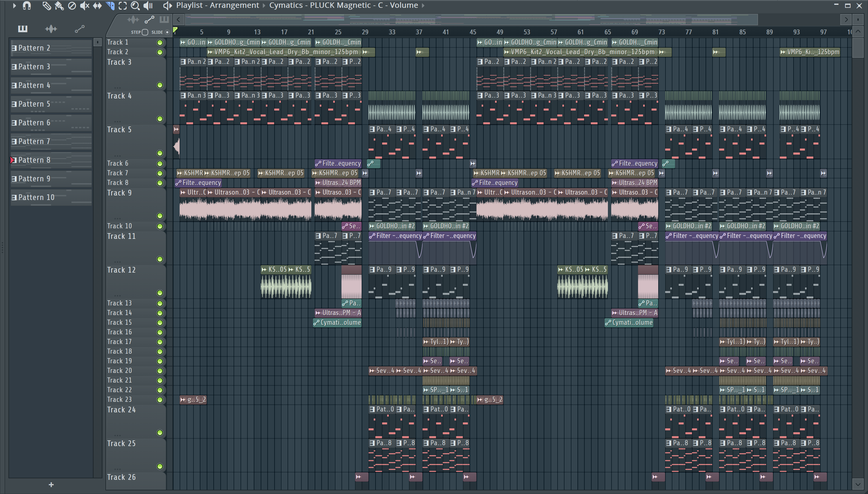Click the Pattern 7 piano icon

[x=14, y=141]
